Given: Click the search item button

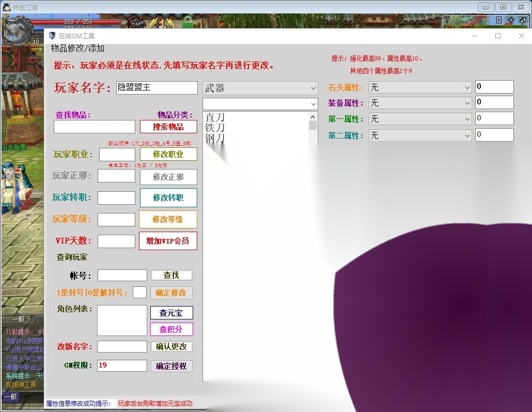Looking at the screenshot, I should [x=168, y=127].
